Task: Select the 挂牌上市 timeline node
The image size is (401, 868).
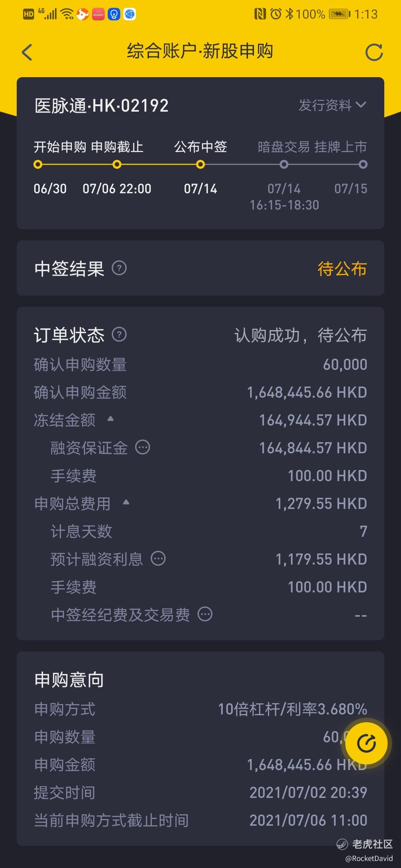Action: (363, 164)
